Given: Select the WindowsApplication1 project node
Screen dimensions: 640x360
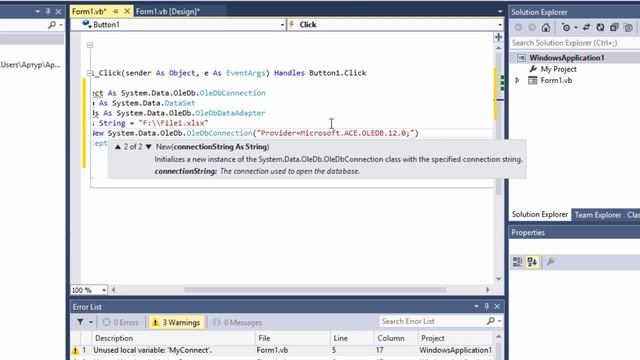Looking at the screenshot, I should [x=567, y=58].
